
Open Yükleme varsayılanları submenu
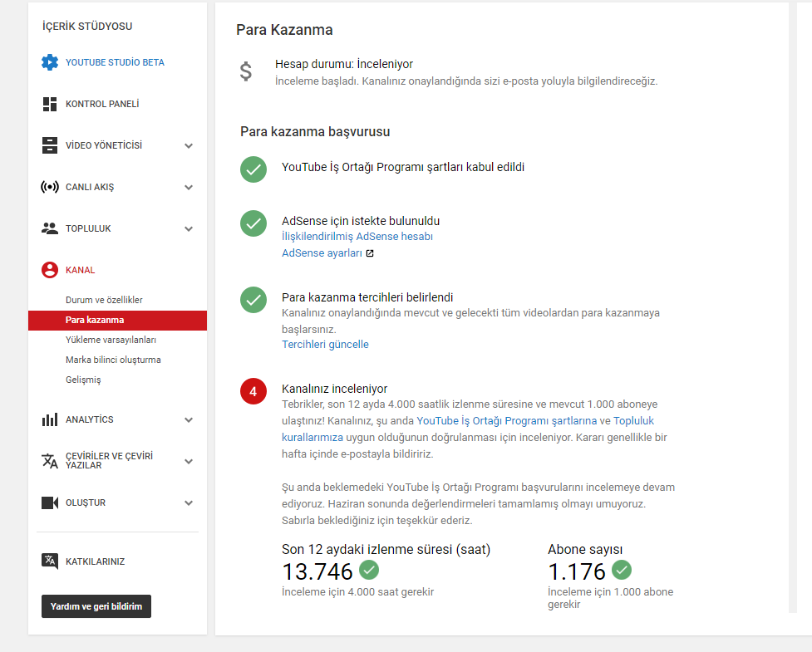(111, 340)
